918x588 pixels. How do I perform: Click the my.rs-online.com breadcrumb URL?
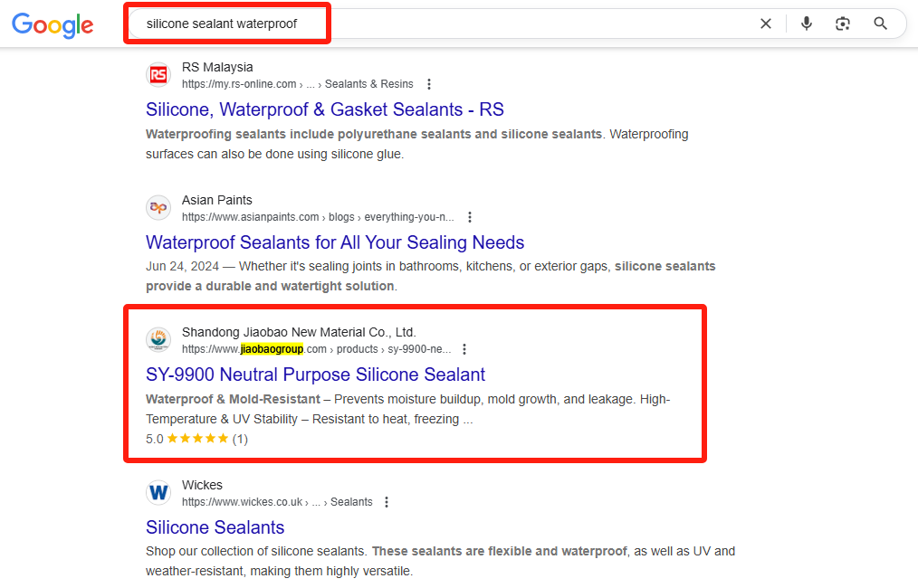tap(239, 84)
